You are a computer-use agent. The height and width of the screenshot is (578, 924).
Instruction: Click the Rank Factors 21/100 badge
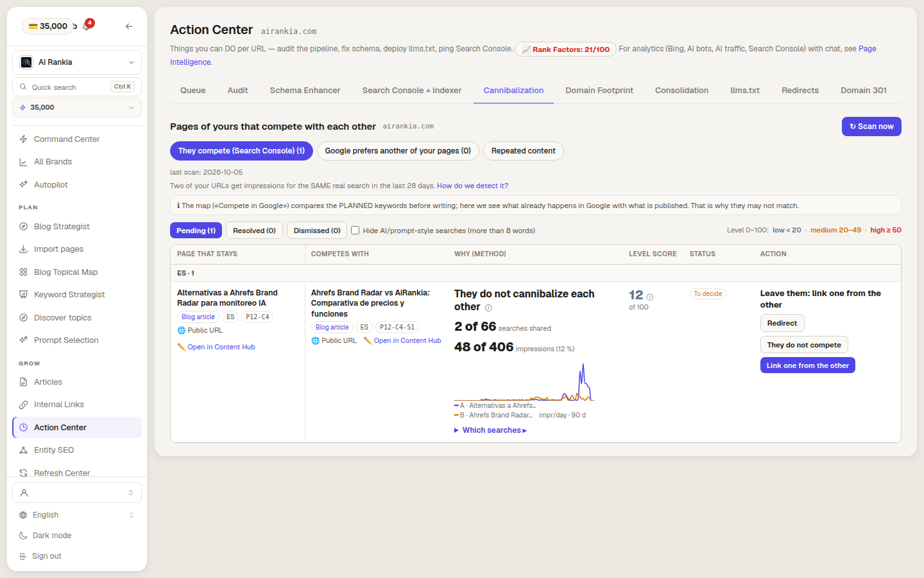[565, 49]
